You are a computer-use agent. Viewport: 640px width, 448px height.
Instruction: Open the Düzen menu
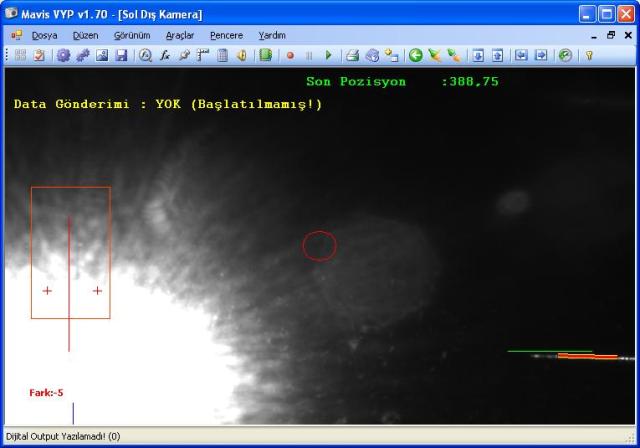[85, 35]
